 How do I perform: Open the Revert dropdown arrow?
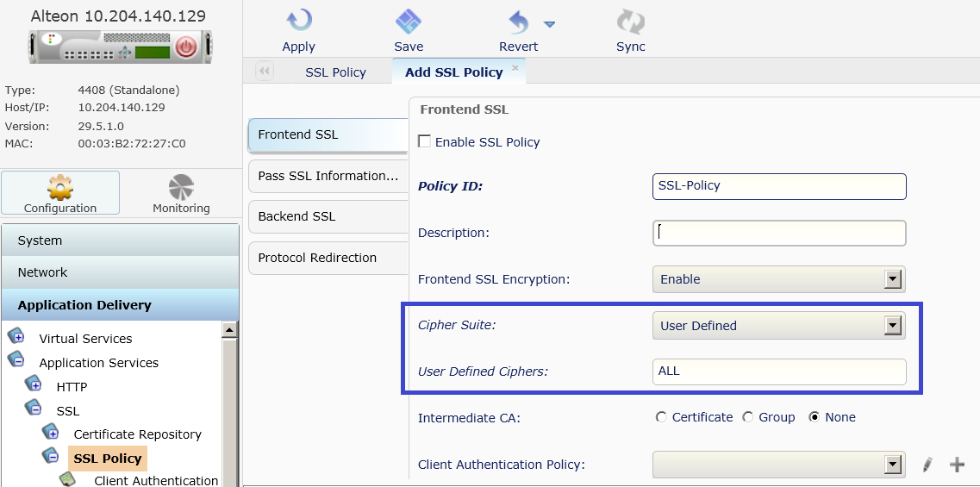click(x=549, y=24)
